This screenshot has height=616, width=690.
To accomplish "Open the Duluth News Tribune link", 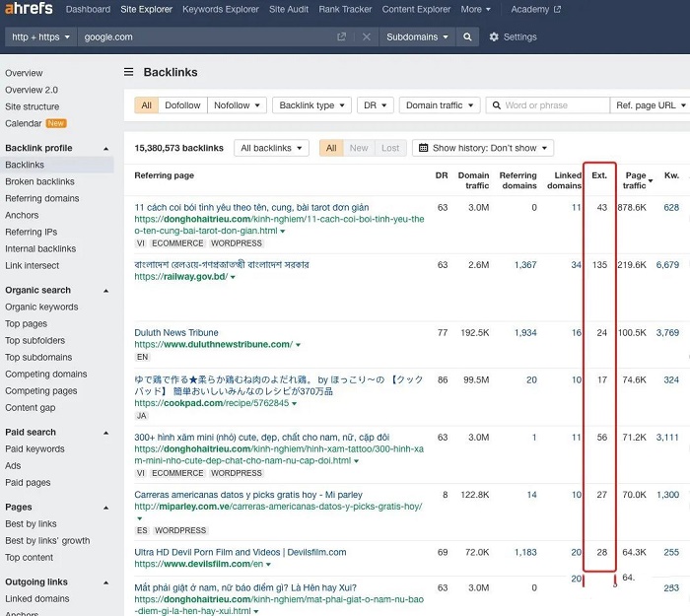I will pos(176,333).
